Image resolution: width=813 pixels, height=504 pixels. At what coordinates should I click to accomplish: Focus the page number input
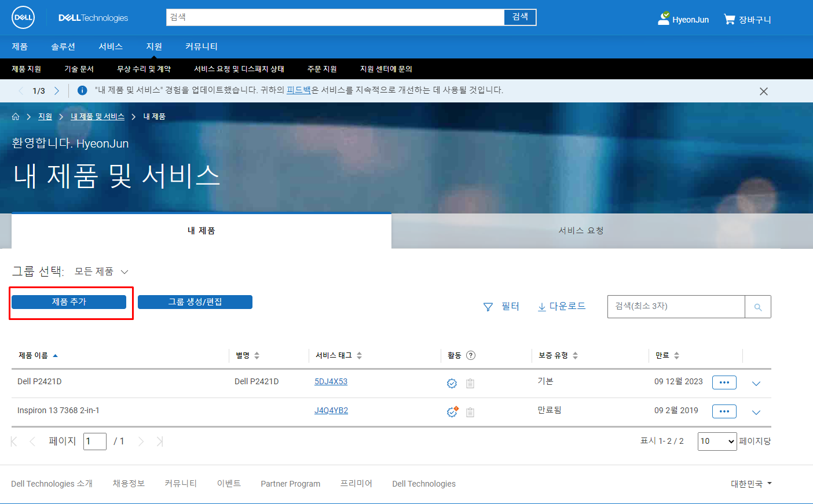[95, 442]
